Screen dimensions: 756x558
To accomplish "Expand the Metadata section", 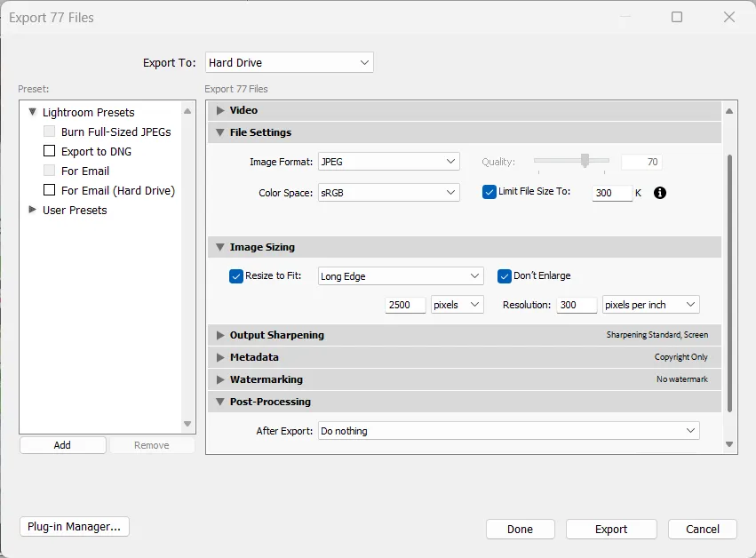I will [x=220, y=357].
